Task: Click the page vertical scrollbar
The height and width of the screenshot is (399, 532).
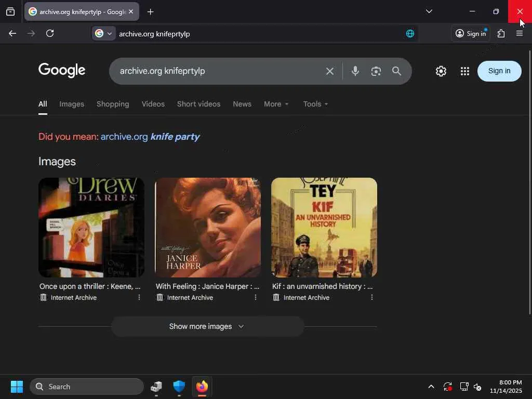Action: tap(529, 183)
